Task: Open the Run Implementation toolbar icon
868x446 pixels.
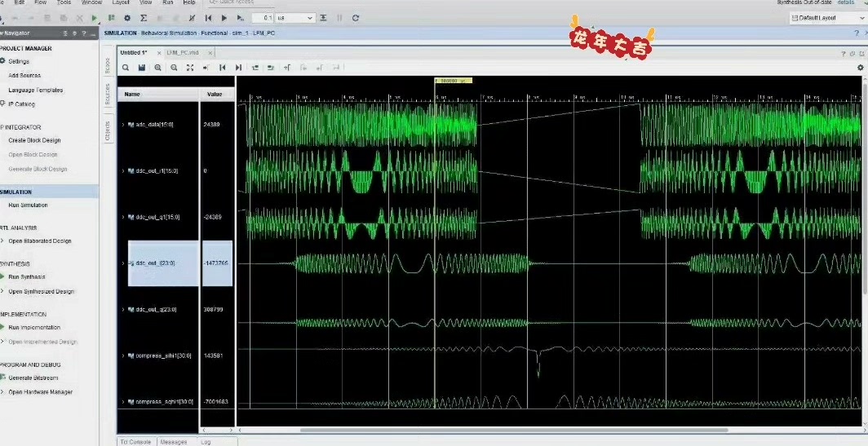Action: 111,18
